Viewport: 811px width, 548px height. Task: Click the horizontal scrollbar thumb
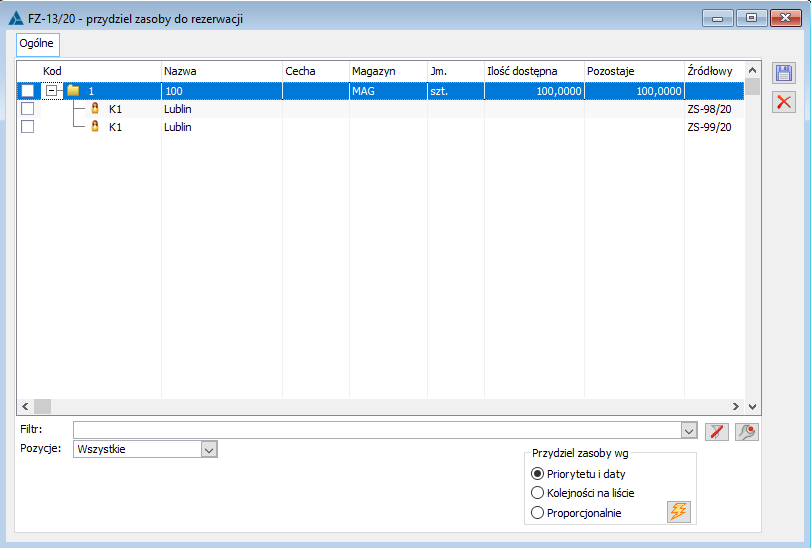click(x=42, y=406)
